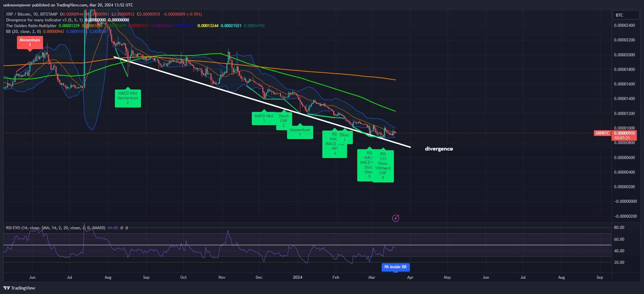
Task: Click the cyan 0.00021521 multiplier value
Action: tap(231, 26)
